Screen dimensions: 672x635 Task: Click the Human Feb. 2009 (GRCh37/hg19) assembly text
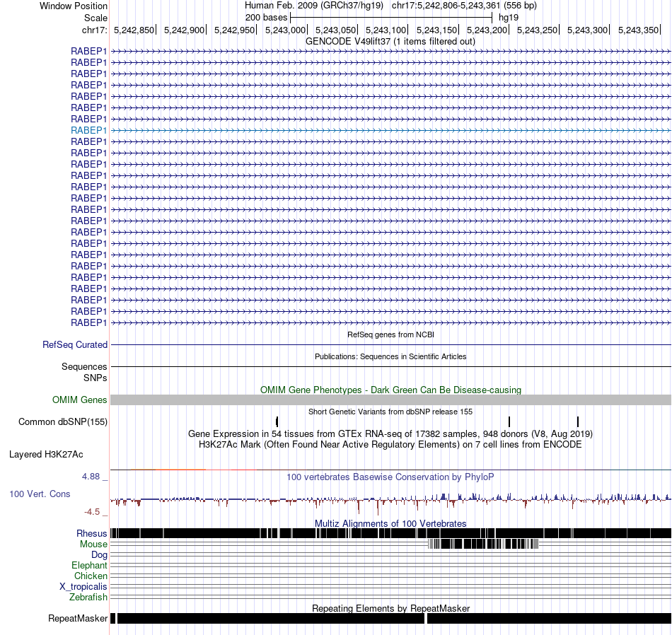point(315,6)
